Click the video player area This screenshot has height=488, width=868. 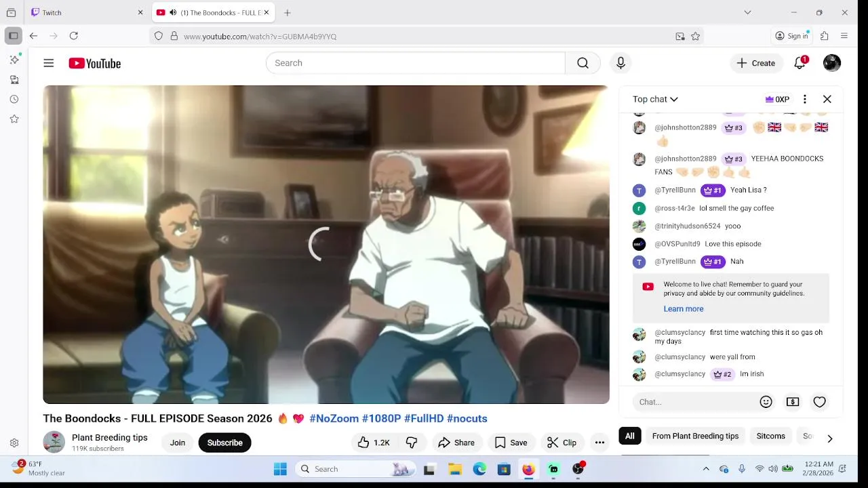click(x=326, y=245)
